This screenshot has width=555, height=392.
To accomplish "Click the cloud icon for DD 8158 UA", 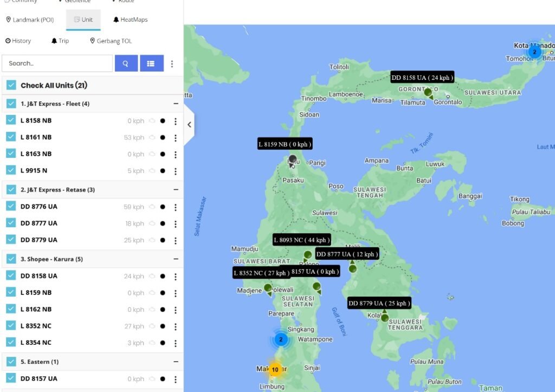I will (152, 276).
